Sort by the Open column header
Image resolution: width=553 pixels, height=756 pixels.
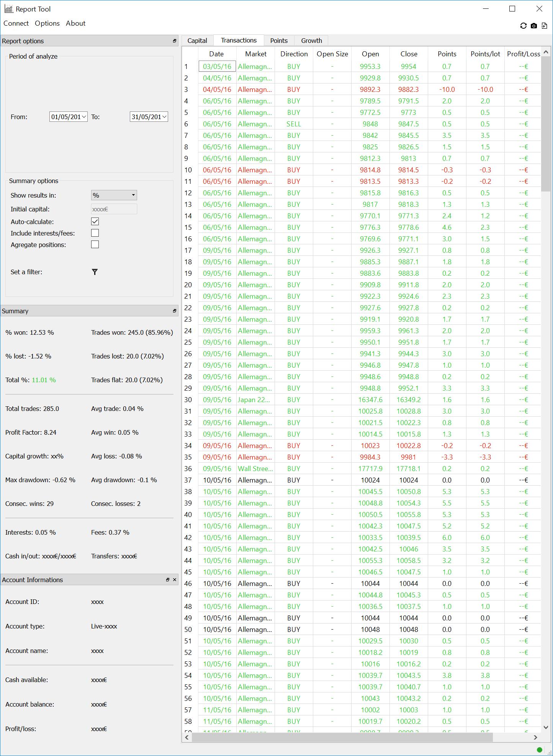[x=370, y=54]
